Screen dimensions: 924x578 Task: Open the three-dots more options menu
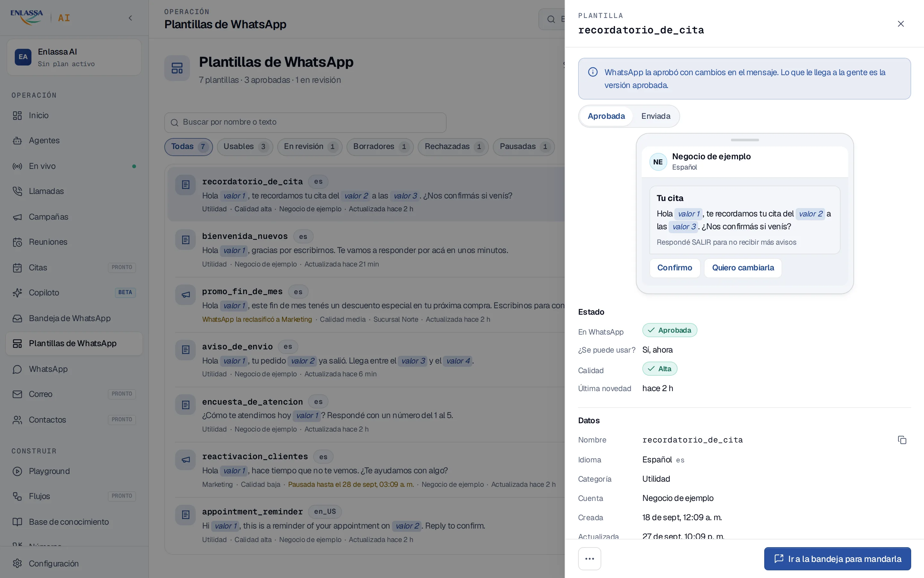pos(589,558)
